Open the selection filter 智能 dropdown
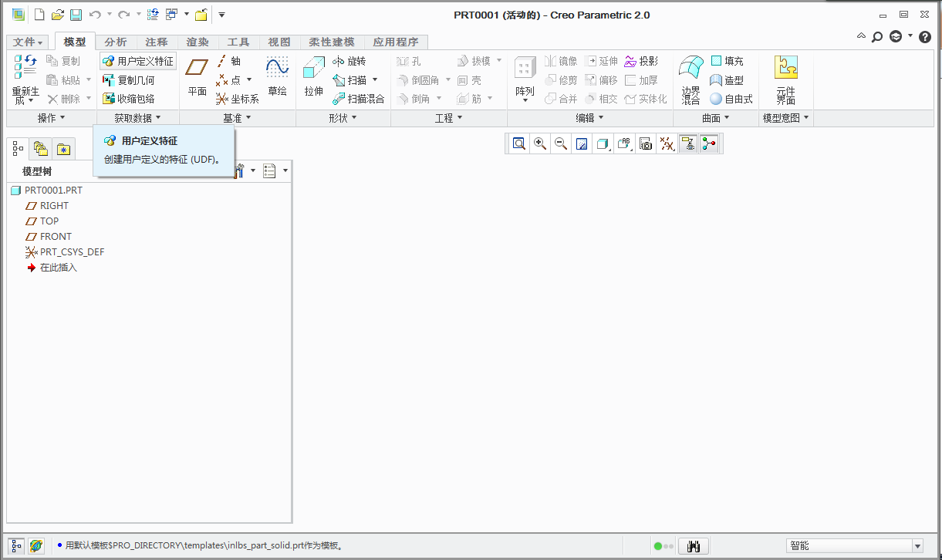Screen dimensions: 942x560 pos(854,545)
